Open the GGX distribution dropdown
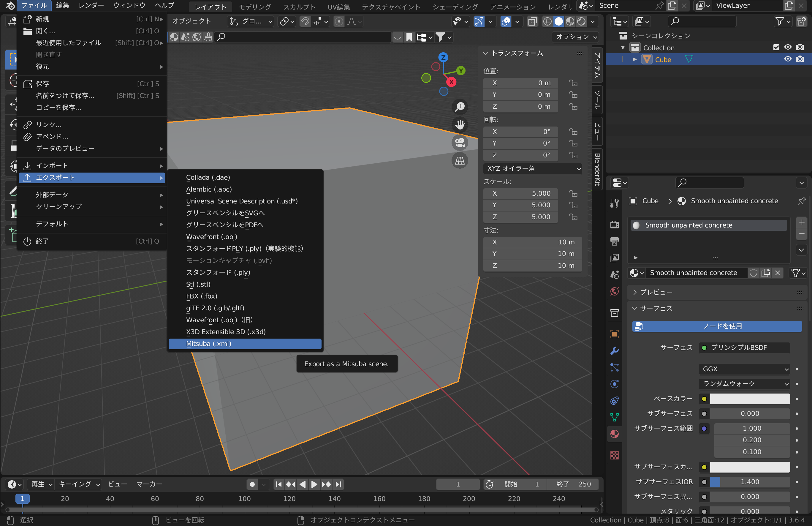 pyautogui.click(x=744, y=369)
